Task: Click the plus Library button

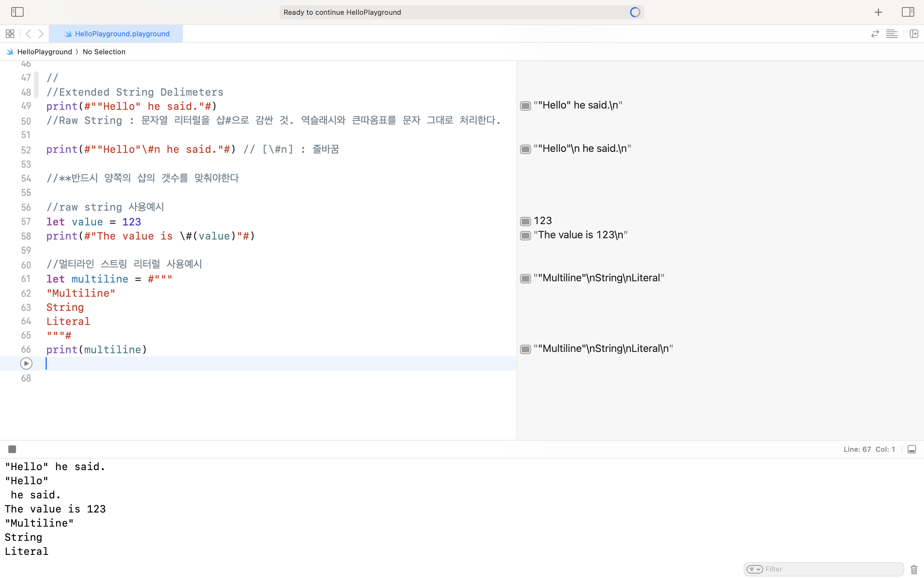Action: (878, 12)
